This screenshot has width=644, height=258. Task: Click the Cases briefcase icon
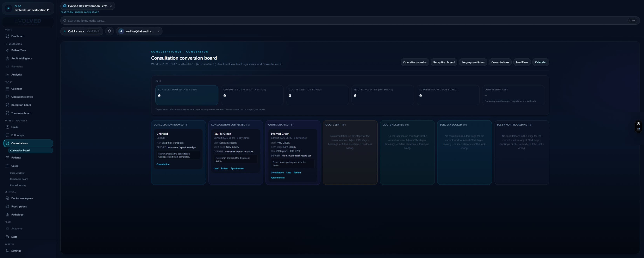[x=8, y=166]
